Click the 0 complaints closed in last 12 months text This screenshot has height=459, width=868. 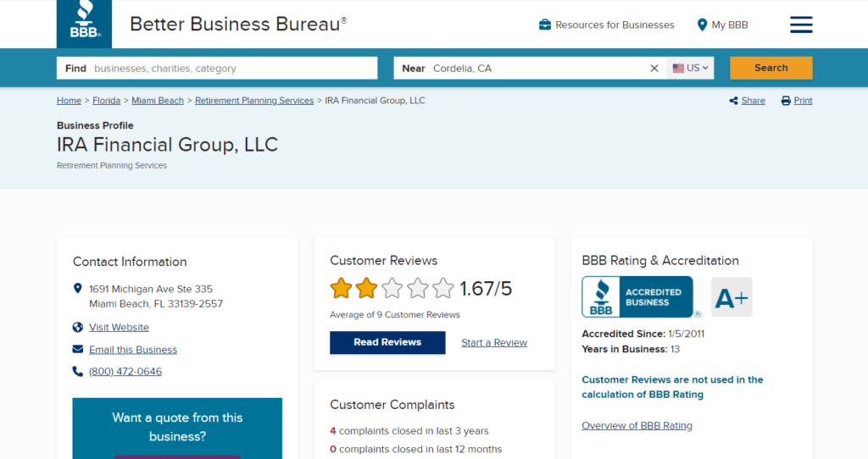tap(415, 449)
